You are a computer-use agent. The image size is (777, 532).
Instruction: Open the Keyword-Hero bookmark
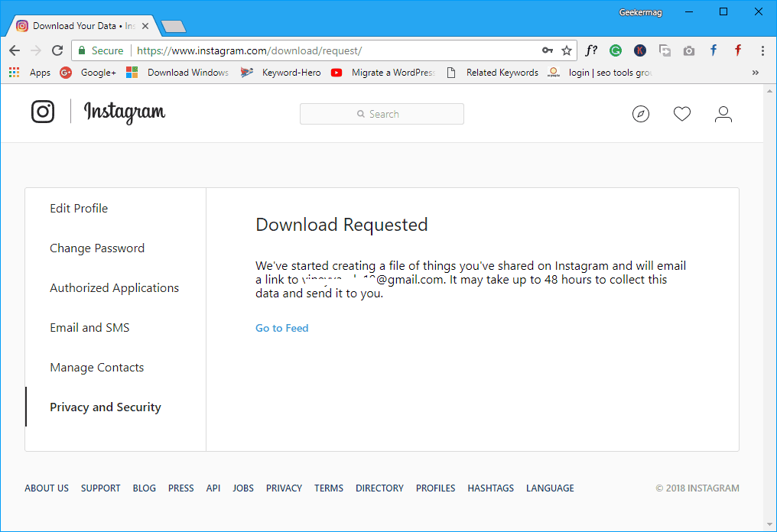pyautogui.click(x=281, y=73)
